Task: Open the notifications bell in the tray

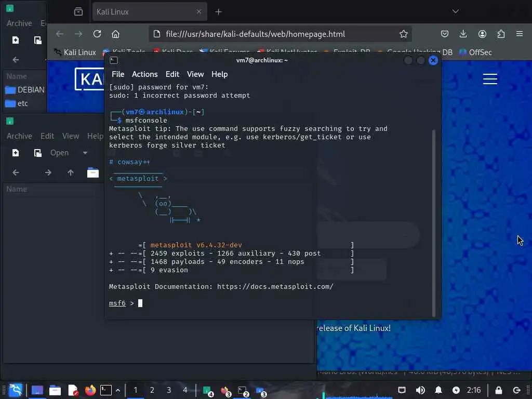Action: (438, 390)
